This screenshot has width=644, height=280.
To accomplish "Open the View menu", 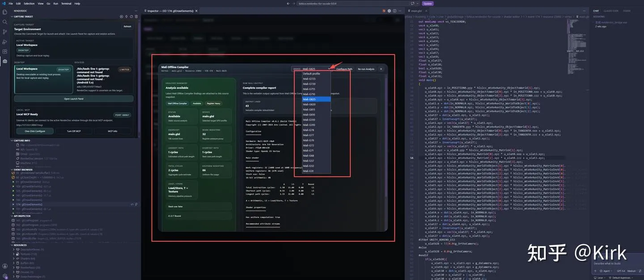I will [41, 3].
